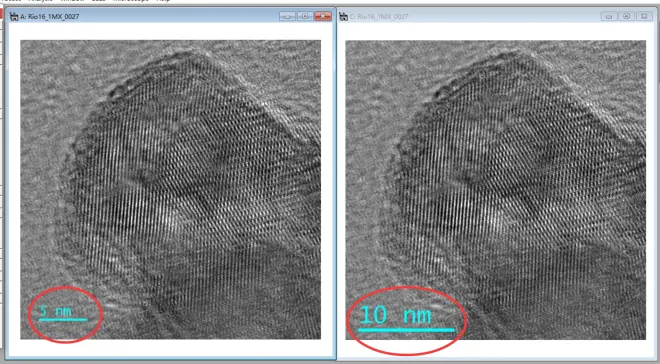Click the cyan scale bar line in window C

[407, 330]
